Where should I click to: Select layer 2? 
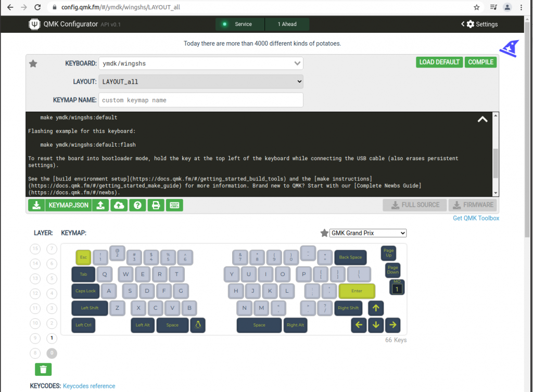coord(52,323)
